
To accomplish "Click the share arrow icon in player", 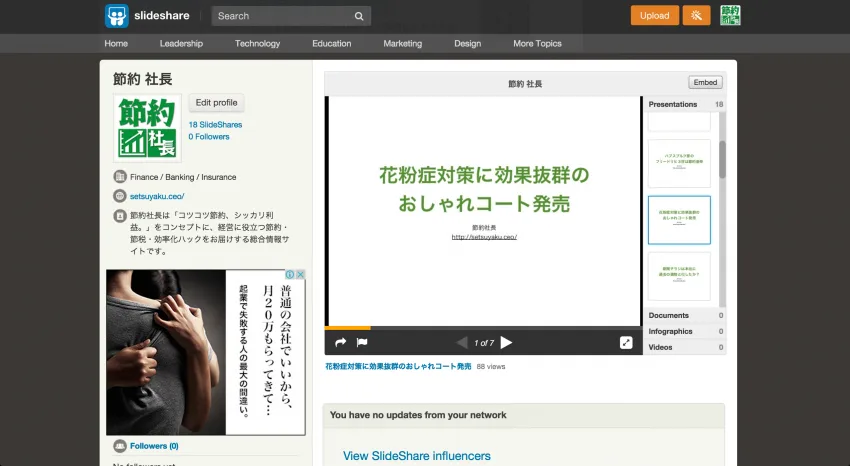I will coord(340,342).
